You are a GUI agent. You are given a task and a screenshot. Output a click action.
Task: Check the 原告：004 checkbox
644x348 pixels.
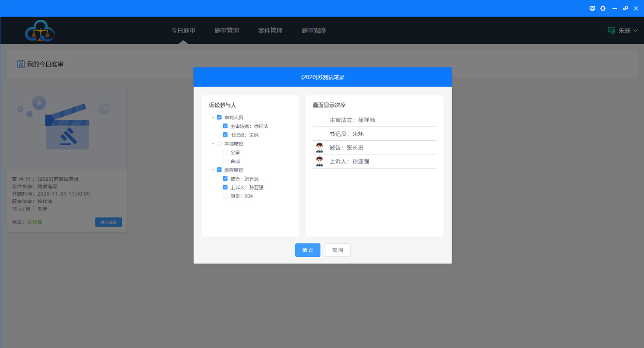tap(225, 196)
